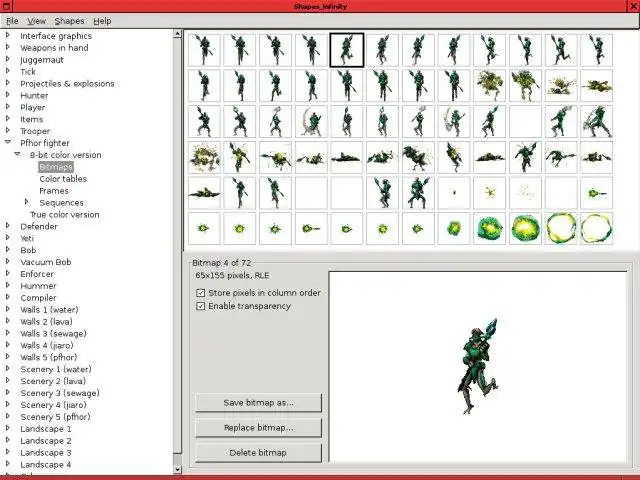
Task: Click the tree scrollbar up arrow
Action: coord(178,34)
